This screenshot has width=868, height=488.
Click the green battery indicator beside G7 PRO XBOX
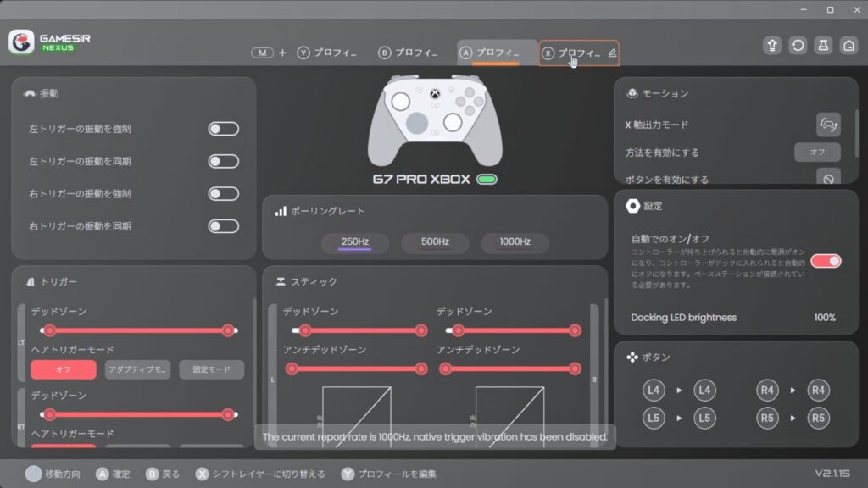487,180
